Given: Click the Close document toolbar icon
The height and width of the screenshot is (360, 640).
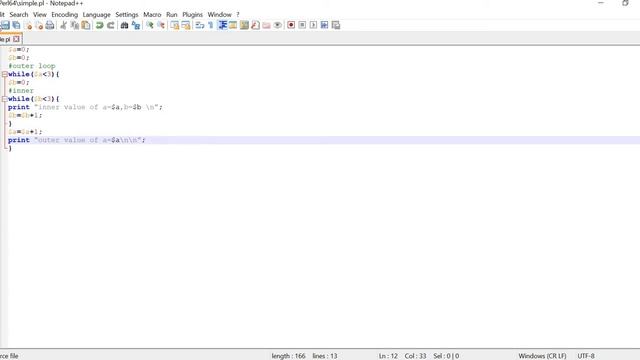Looking at the screenshot, I should tap(28, 25).
